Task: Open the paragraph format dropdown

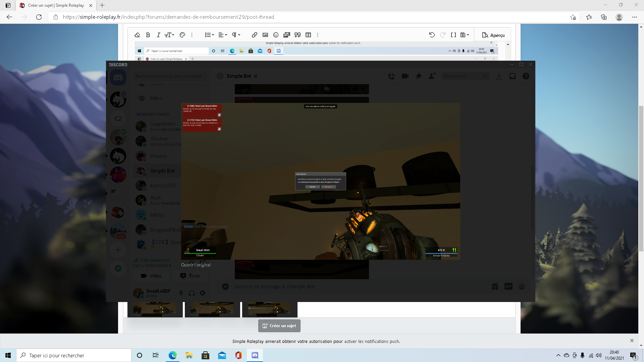Action: (236, 35)
